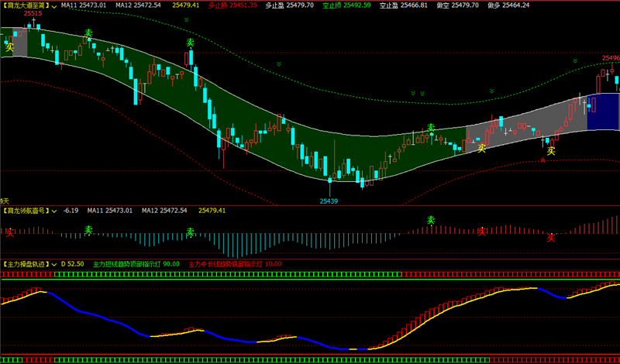Click the middle green 卖 marker in histogram panel
This screenshot has height=364, width=620.
(191, 232)
